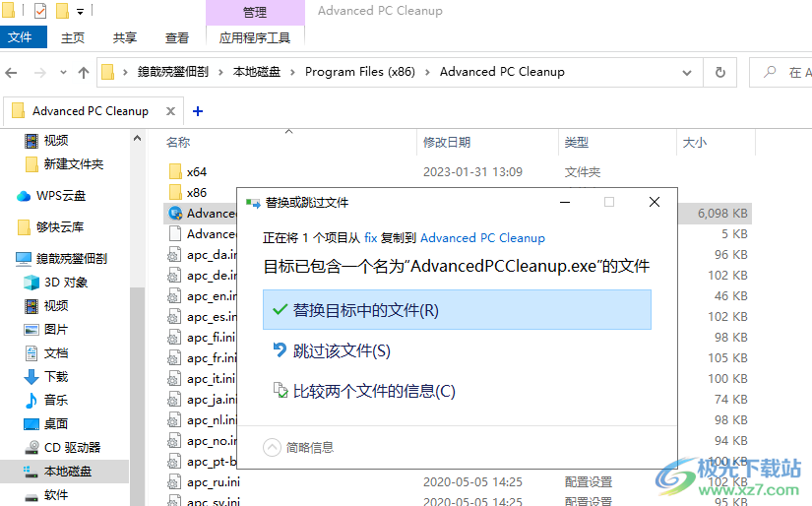
Task: Select 替换目标中的文件(R) option
Action: [x=457, y=310]
